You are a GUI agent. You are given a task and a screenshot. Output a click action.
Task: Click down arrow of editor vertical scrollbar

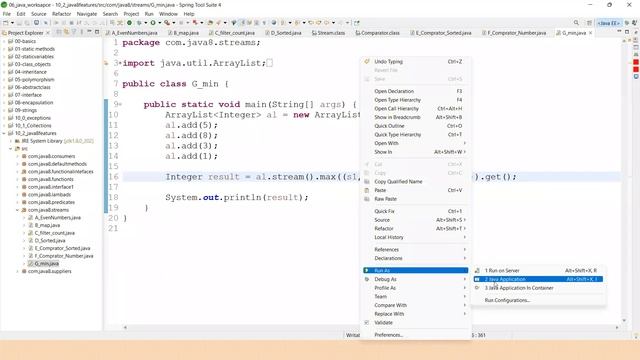point(624,320)
